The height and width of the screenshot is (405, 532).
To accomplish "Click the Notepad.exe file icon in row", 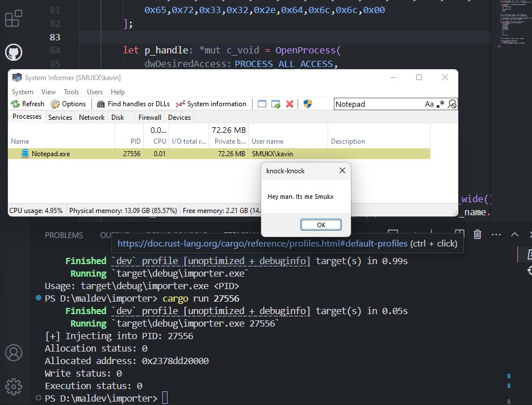I will point(25,153).
